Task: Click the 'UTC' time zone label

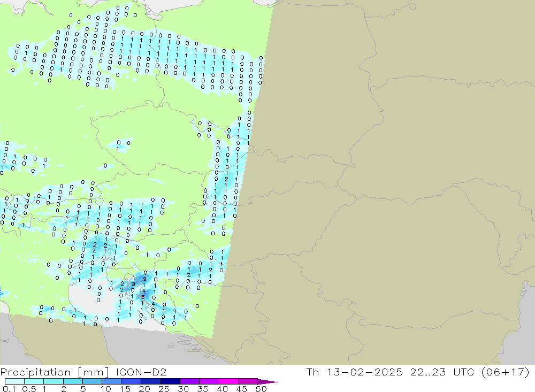Action: 464,372
